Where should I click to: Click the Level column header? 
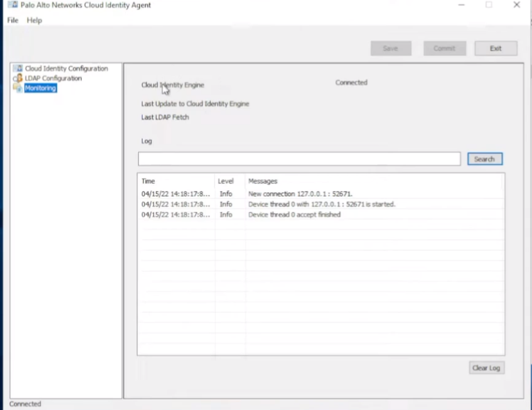pyautogui.click(x=226, y=181)
